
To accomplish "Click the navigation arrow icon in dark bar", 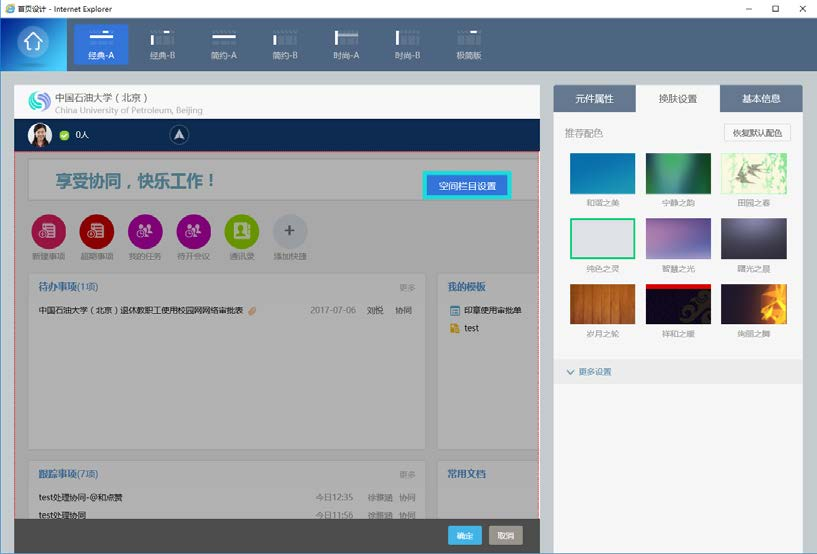I will tap(179, 134).
